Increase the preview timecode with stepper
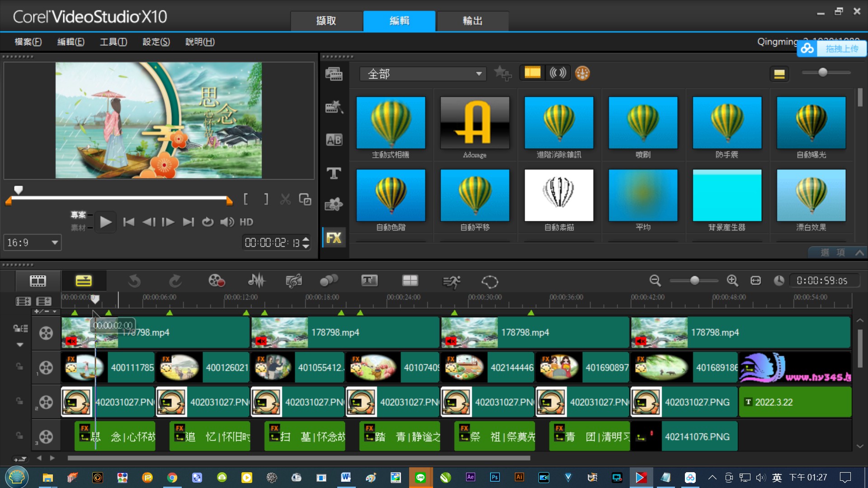This screenshot has height=488, width=868. point(306,239)
